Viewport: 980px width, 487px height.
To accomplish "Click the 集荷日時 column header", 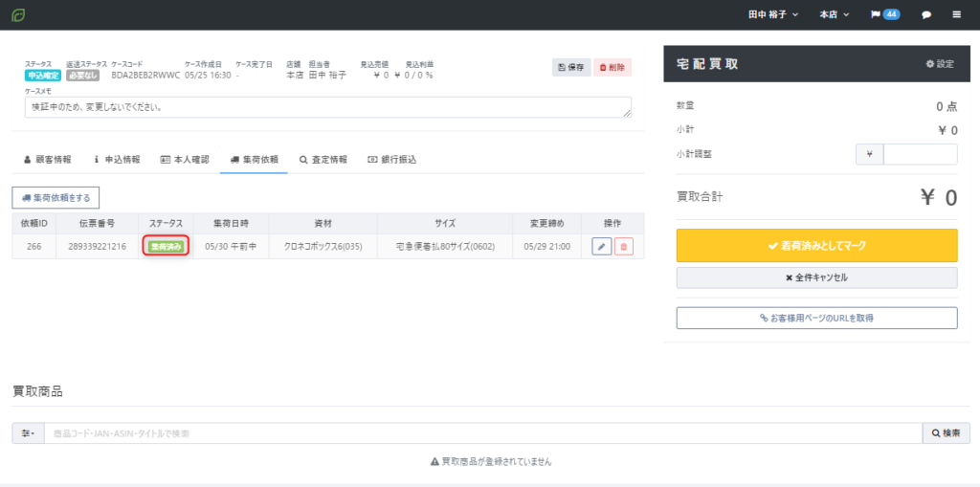I will coord(231,223).
